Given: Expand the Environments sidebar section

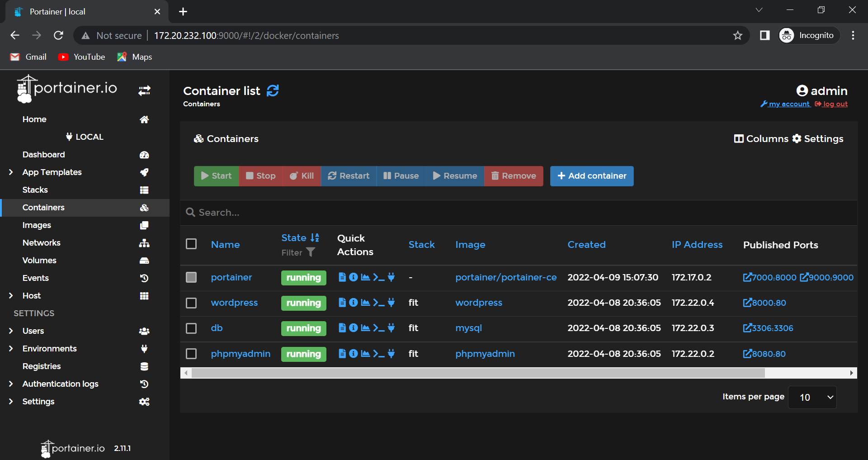Looking at the screenshot, I should tap(49, 348).
